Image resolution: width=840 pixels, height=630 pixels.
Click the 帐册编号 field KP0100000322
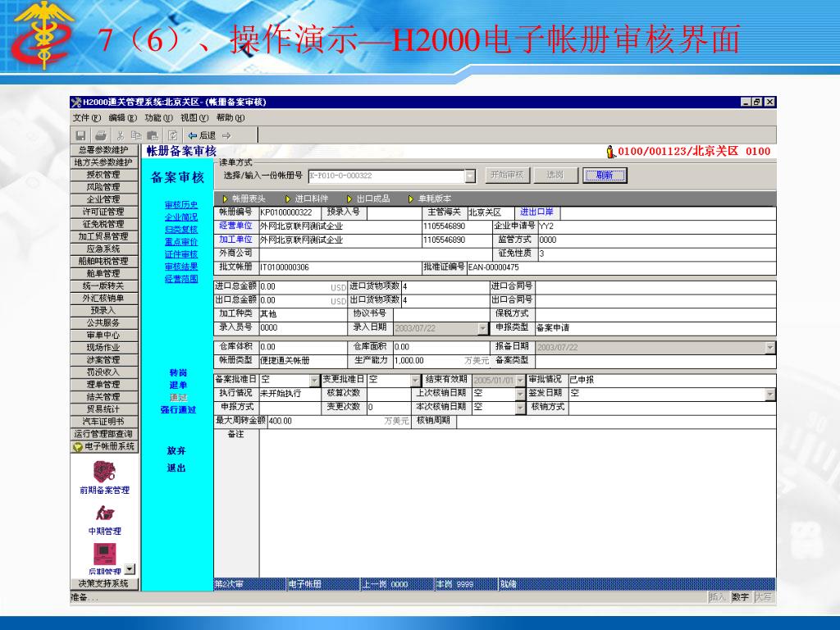coord(290,212)
